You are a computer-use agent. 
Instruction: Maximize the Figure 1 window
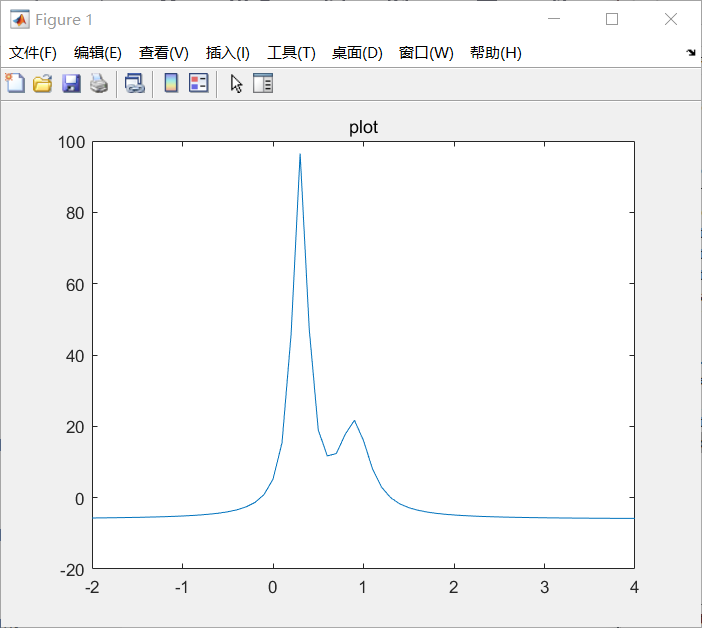tap(612, 19)
